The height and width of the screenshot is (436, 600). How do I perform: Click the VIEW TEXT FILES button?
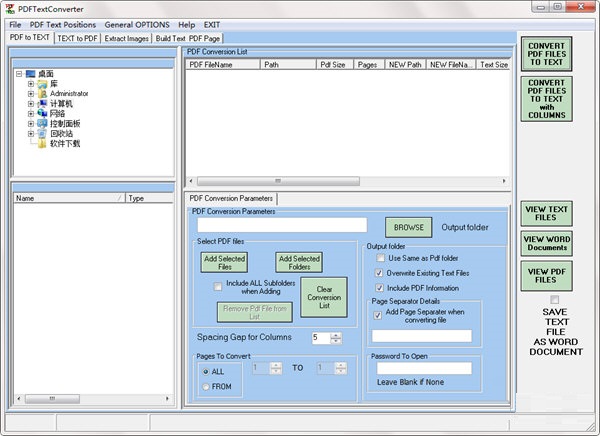point(546,213)
